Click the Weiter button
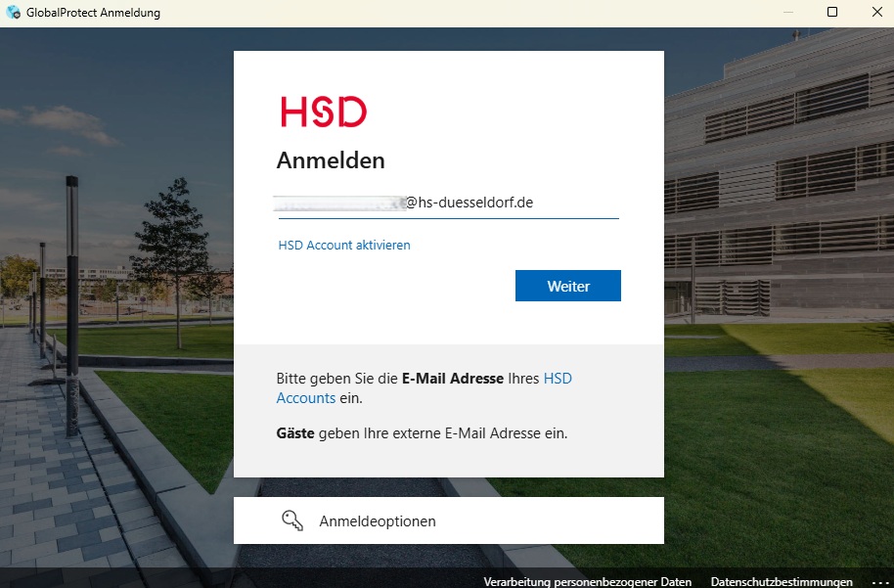Screen dimensions: 894x588 click(x=567, y=285)
